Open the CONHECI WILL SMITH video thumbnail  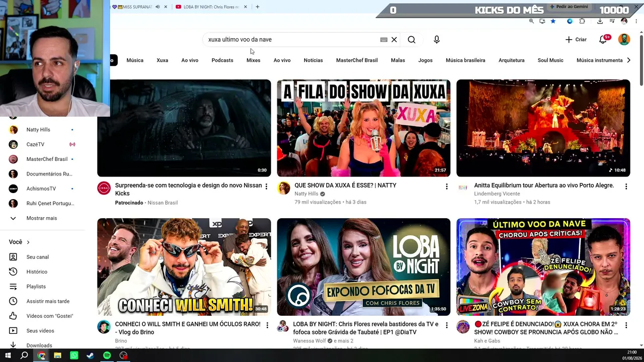pyautogui.click(x=184, y=267)
